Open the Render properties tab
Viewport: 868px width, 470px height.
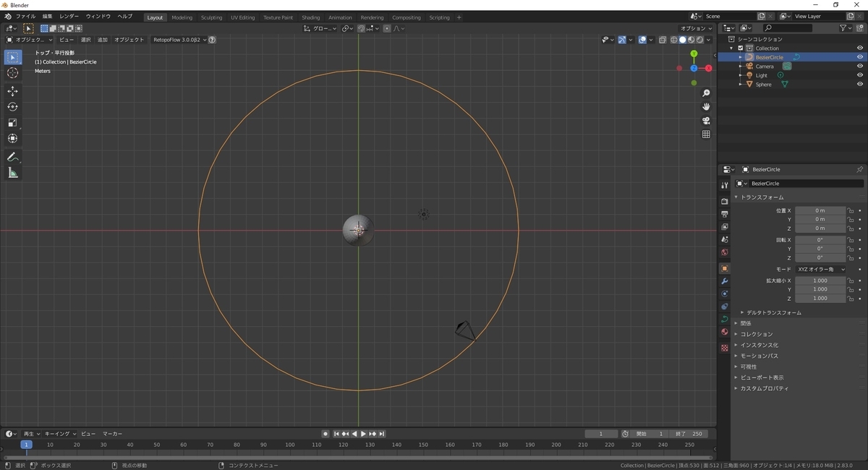[725, 201]
